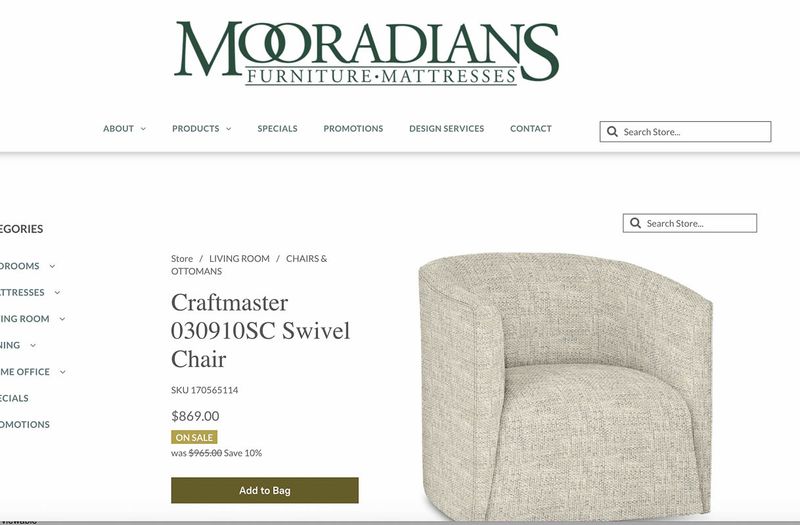800x525 pixels.
Task: Click the Mooradians Furniture logo
Action: click(x=366, y=53)
